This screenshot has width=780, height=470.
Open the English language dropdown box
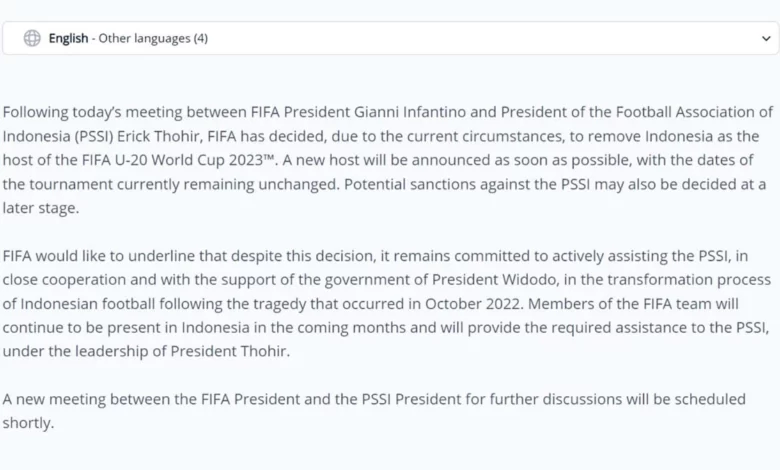[x=390, y=38]
